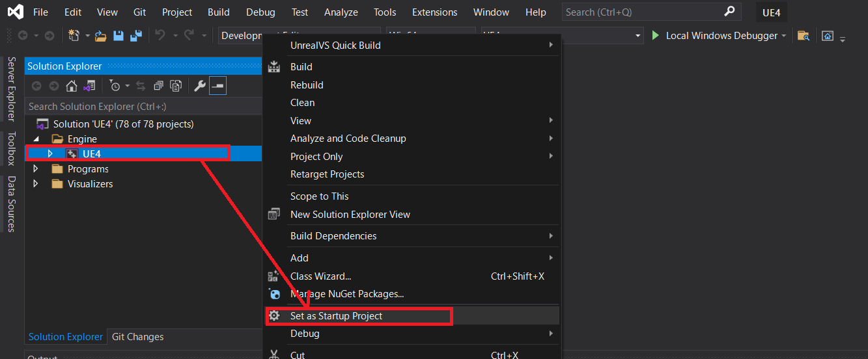Viewport: 868px width, 359px height.
Task: Click the New Project toolbar icon
Action: (74, 36)
